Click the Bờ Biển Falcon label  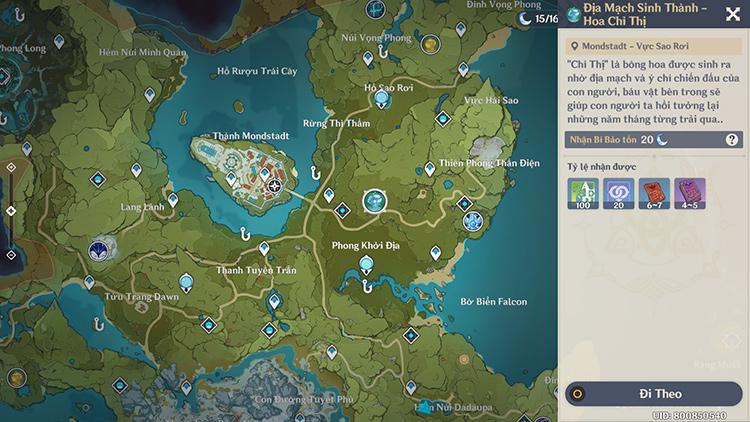tap(494, 301)
